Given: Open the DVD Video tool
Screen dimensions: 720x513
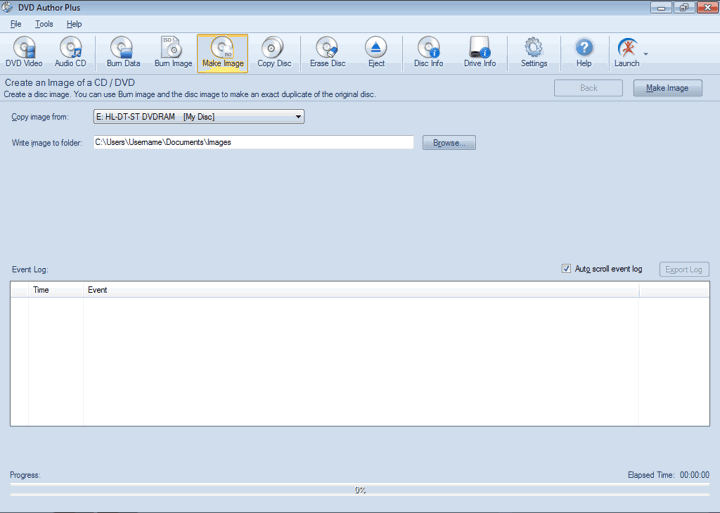Looking at the screenshot, I should click(24, 52).
